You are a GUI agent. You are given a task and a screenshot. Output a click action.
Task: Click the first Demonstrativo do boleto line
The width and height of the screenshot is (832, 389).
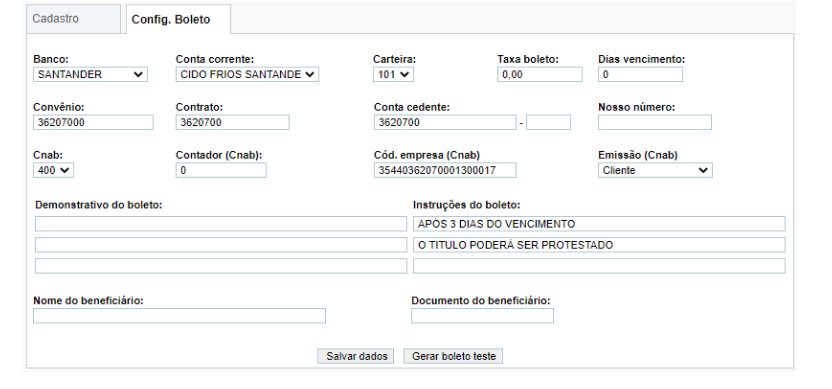(221, 224)
